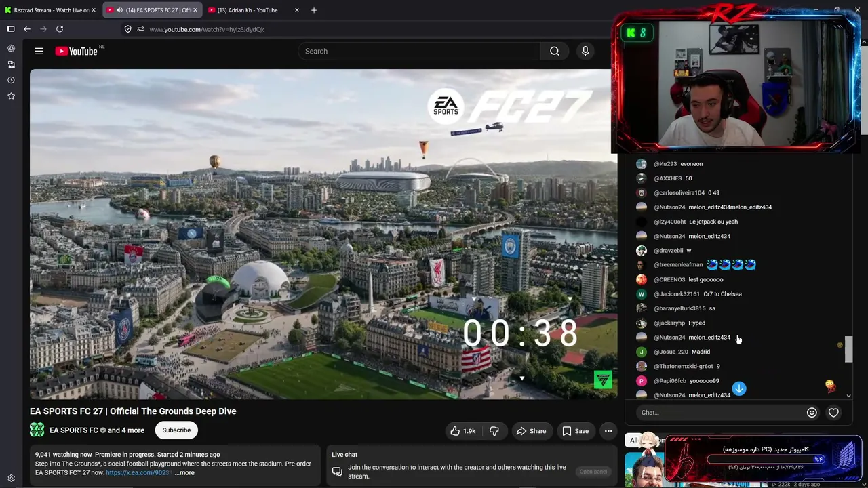Viewport: 868px width, 488px height.
Task: Jump to newest chat messages arrow
Action: 739,388
